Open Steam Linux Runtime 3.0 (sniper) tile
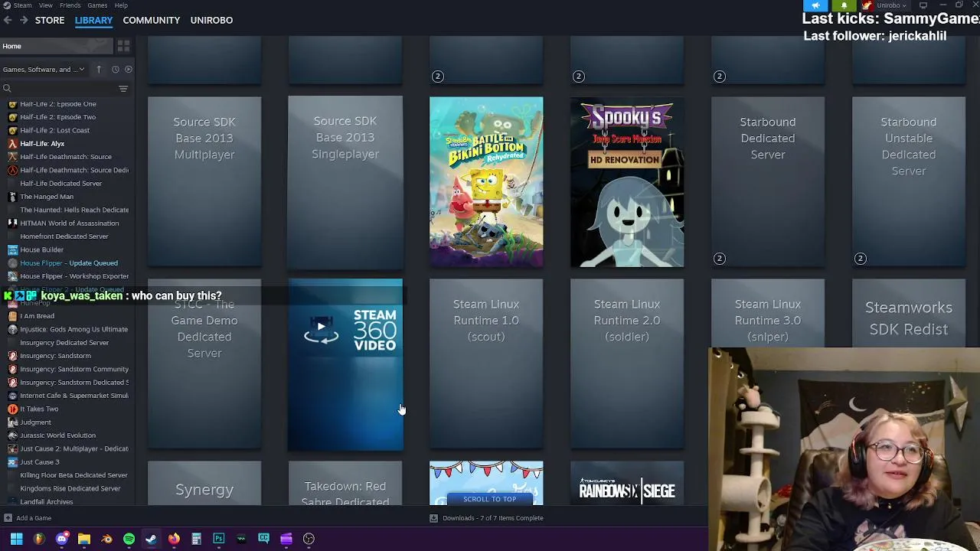This screenshot has height=551, width=980. click(x=768, y=314)
